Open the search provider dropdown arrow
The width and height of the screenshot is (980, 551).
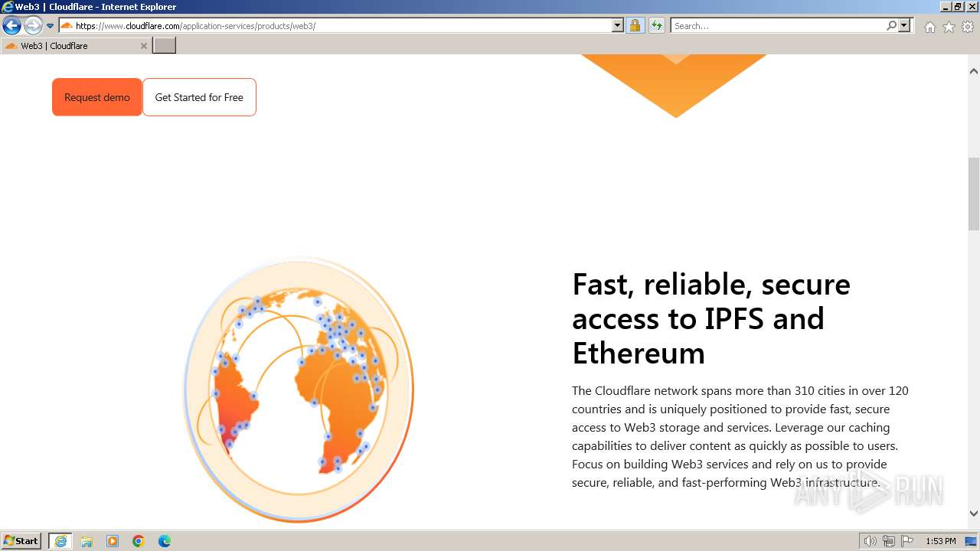click(904, 26)
